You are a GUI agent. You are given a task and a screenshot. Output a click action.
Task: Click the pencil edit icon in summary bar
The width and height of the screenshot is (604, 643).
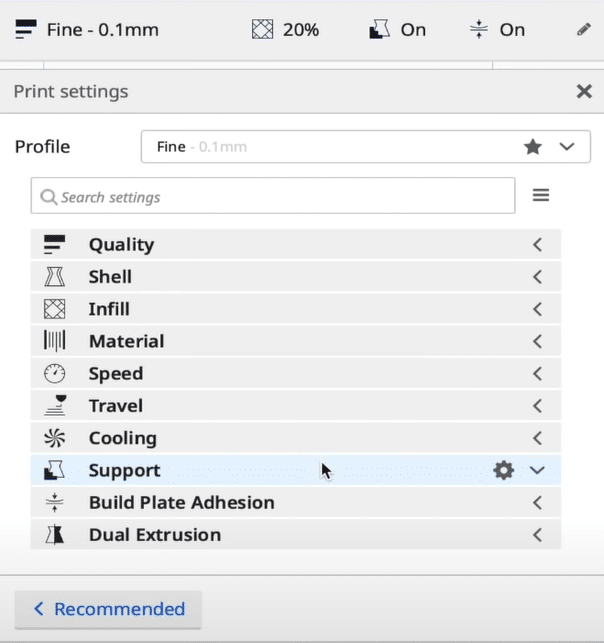coord(584,29)
